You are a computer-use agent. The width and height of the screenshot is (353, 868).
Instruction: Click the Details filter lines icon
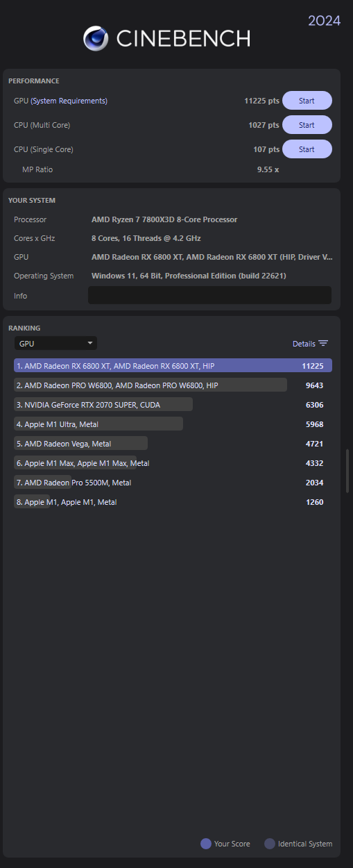[323, 343]
